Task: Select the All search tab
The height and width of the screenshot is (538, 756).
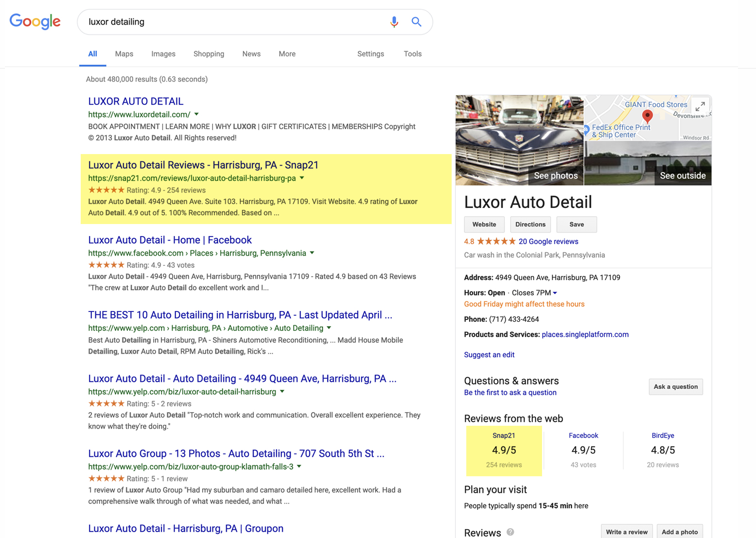Action: 92,54
